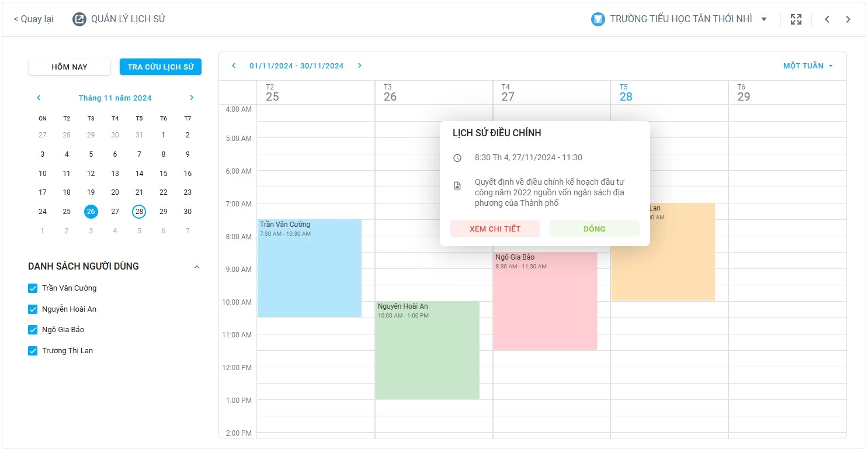
Task: Open the Trường Tiểu Học Tân Thới Nhì dropdown
Action: pos(763,19)
